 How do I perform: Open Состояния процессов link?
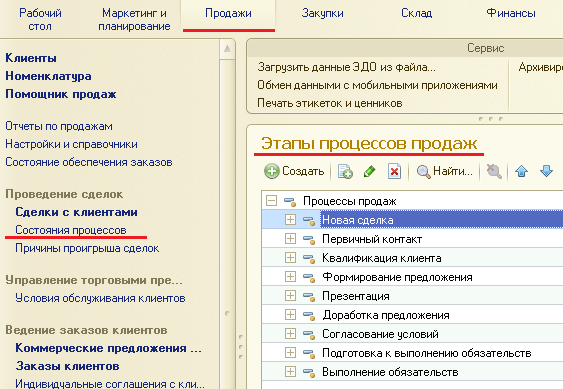[x=71, y=230]
